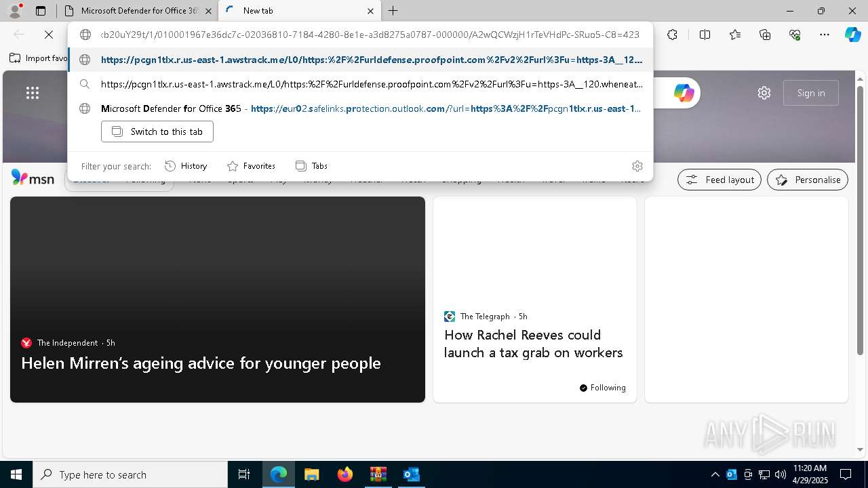Click The Telegraph source label
The width and height of the screenshot is (868, 488).
pyautogui.click(x=485, y=317)
